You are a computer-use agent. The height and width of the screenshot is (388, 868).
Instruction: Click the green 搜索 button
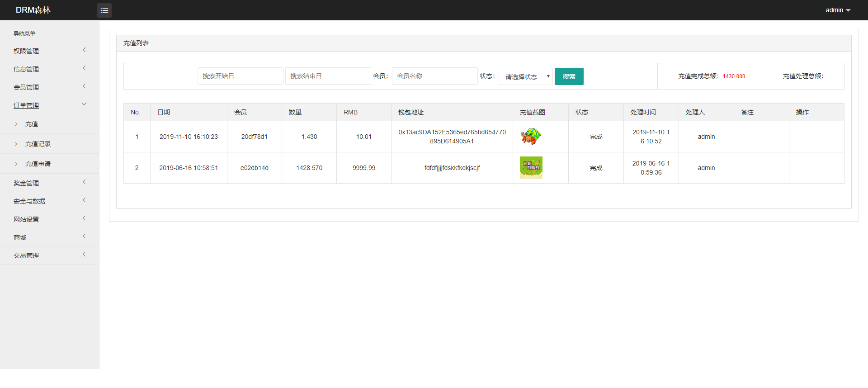(569, 76)
